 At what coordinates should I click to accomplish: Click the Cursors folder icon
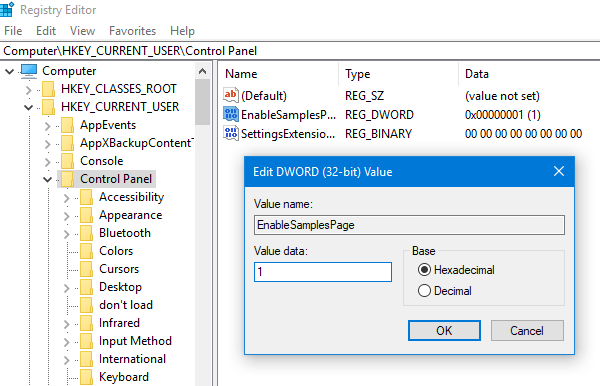click(x=86, y=269)
